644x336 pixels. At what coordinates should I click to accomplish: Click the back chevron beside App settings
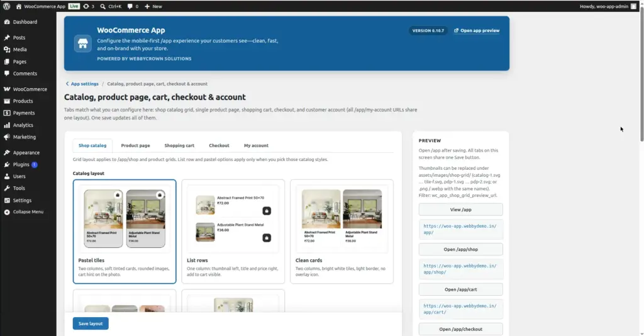point(67,84)
